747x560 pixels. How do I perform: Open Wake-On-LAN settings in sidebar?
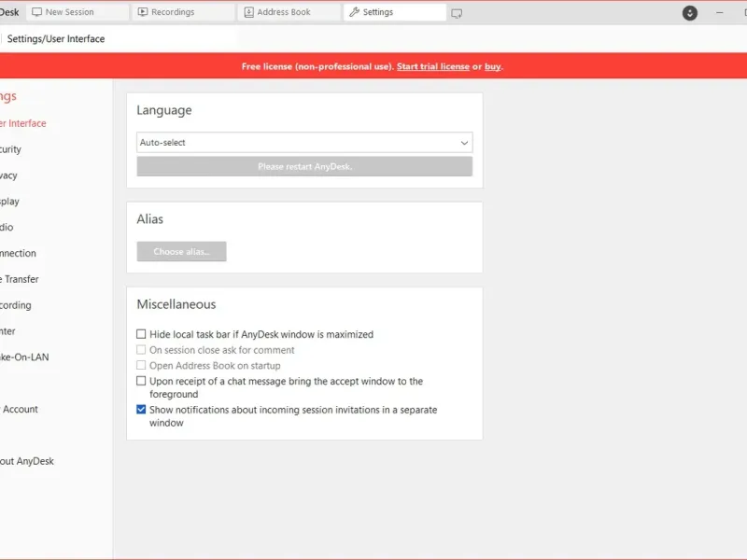pos(24,357)
